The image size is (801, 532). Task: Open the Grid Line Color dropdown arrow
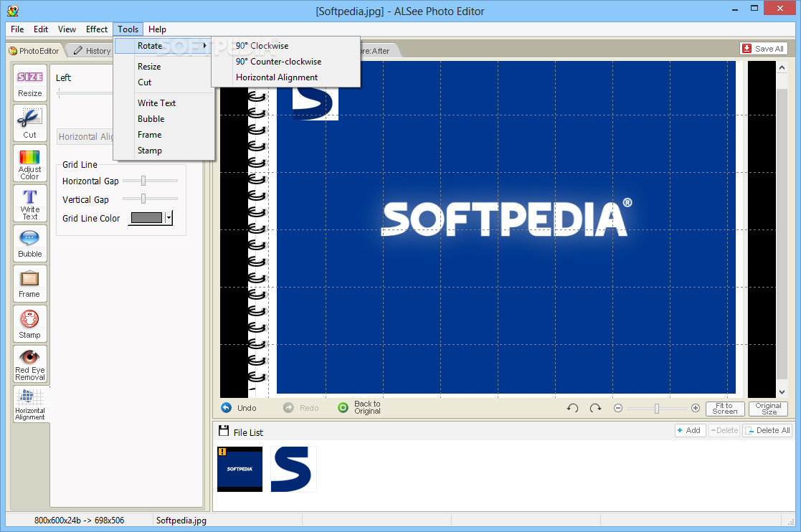click(169, 218)
